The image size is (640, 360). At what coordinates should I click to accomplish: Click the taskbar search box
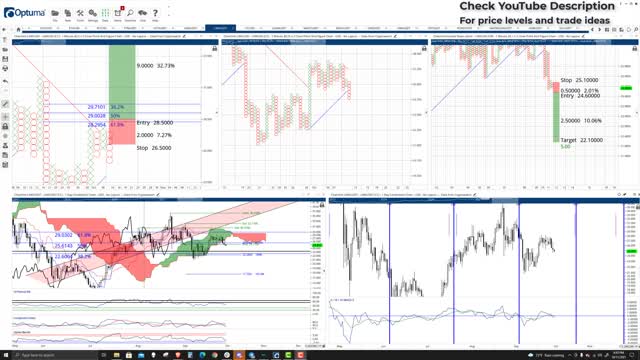coord(54,355)
